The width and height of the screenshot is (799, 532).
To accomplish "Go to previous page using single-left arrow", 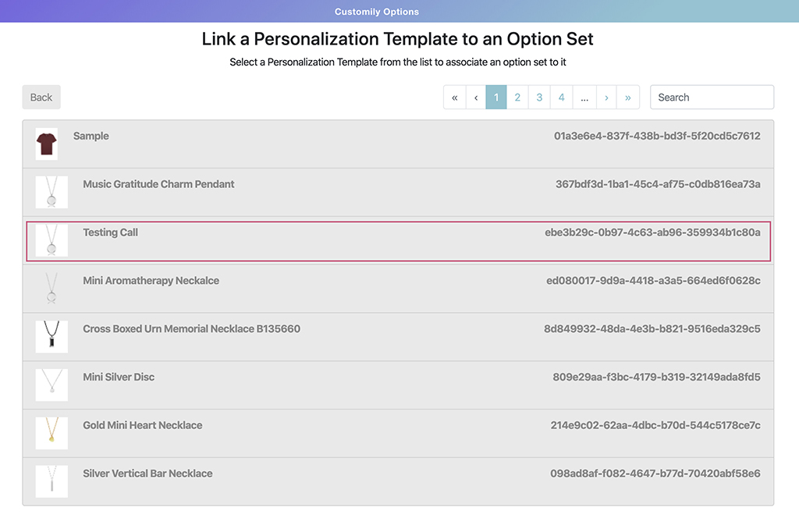I will [x=476, y=98].
